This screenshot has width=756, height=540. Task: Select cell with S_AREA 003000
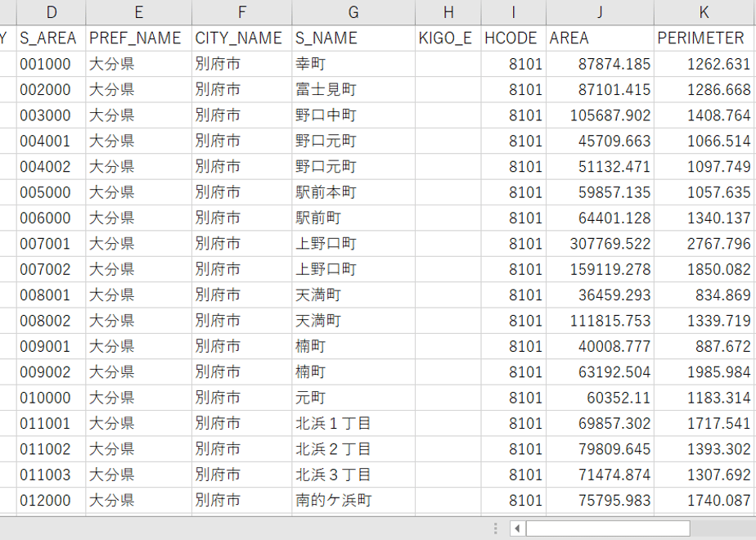pyautogui.click(x=51, y=115)
